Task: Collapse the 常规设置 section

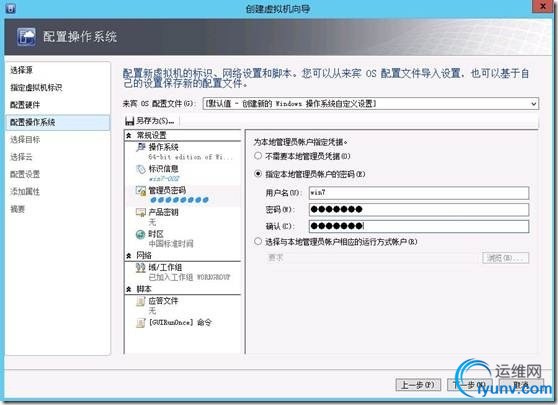Action: [x=129, y=135]
